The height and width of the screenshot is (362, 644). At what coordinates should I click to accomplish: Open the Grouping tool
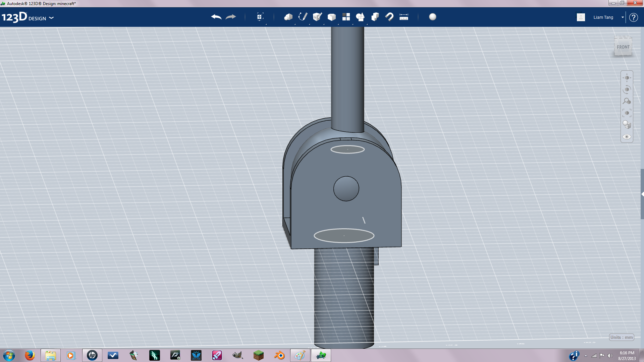(x=361, y=17)
